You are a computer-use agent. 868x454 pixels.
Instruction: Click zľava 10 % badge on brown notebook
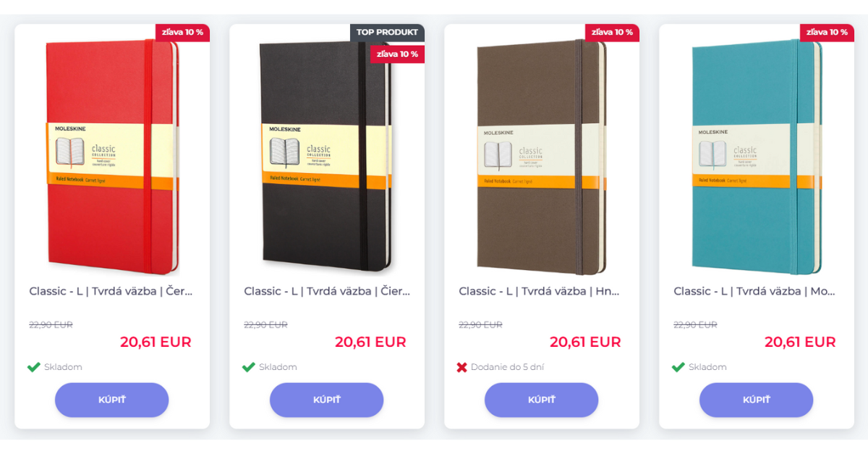[612, 33]
